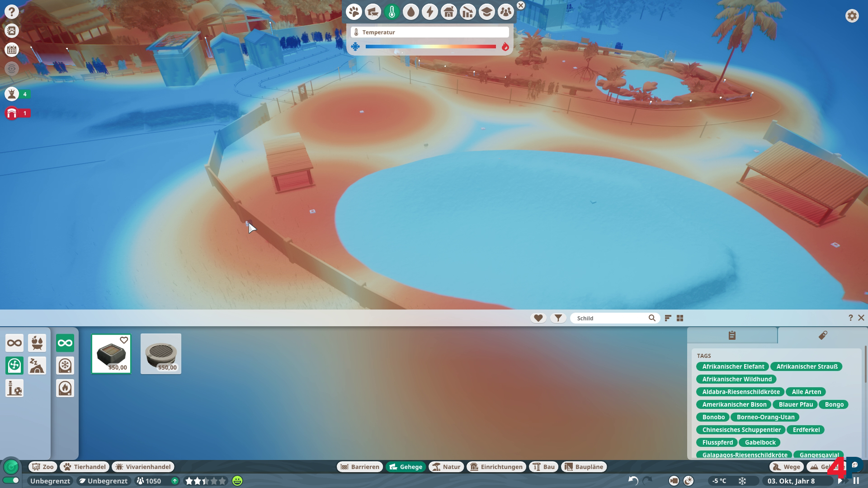Click the Afrikanischer Elefant tag

(x=733, y=366)
